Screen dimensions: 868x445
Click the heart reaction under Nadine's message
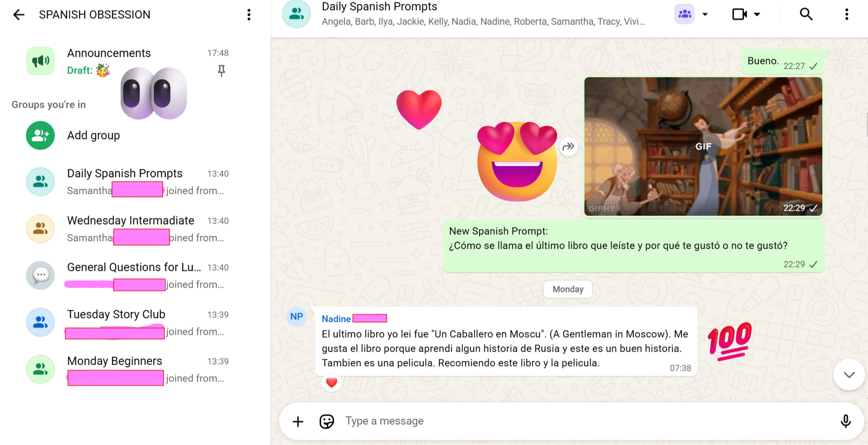coord(332,382)
